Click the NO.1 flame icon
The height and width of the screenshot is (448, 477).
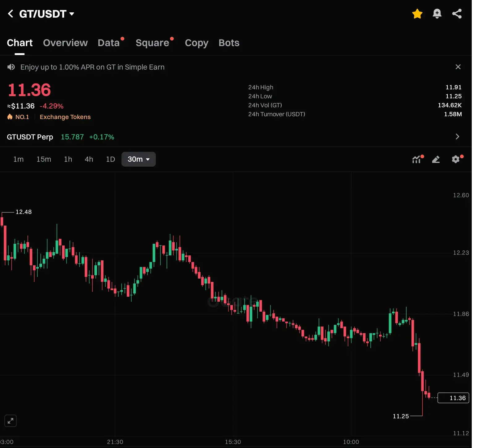[x=10, y=117]
